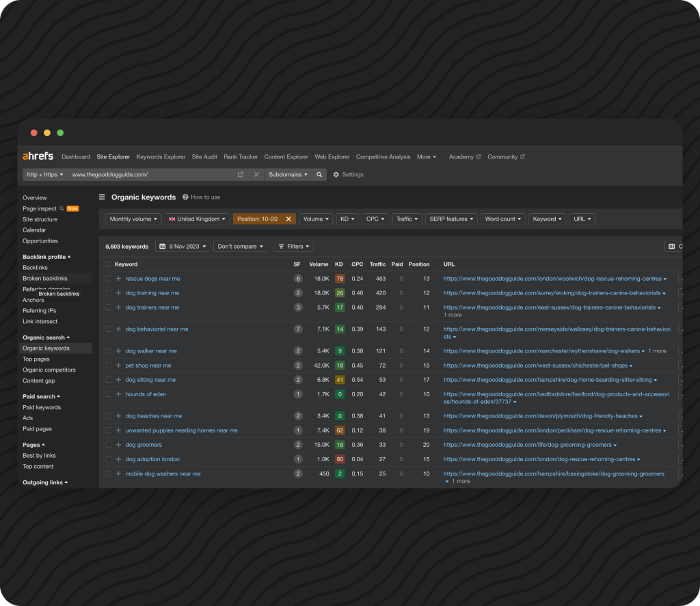Click the How to use help icon

click(x=185, y=197)
